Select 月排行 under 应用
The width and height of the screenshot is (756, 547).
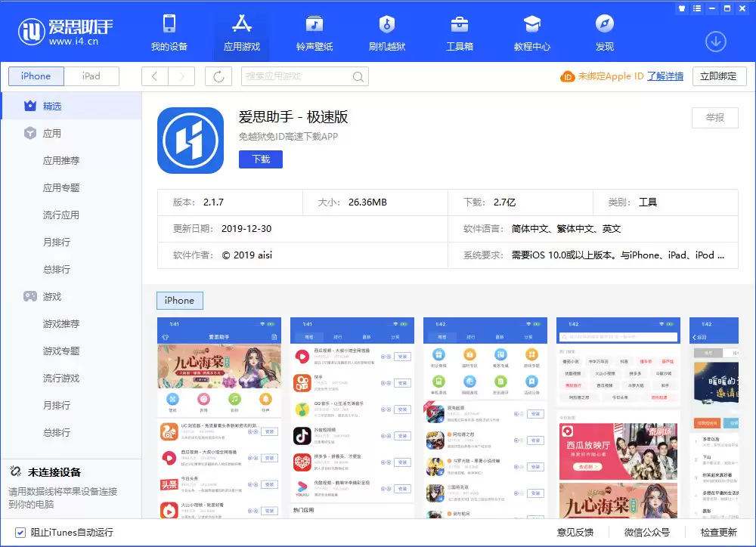(57, 242)
